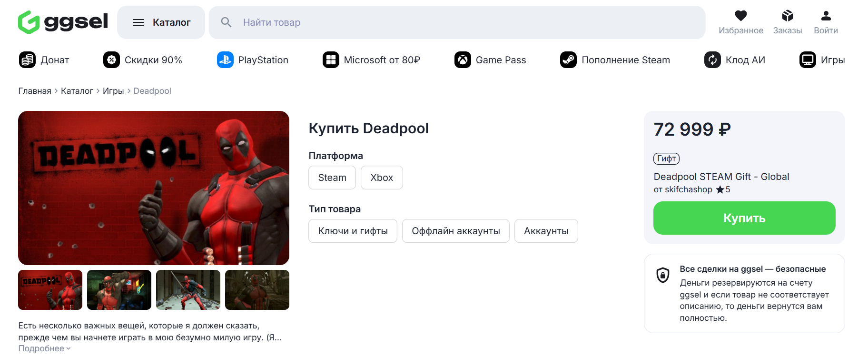The height and width of the screenshot is (357, 868).
Task: Click the Все сделки на ggsel — безопасные heading
Action: pyautogui.click(x=753, y=269)
